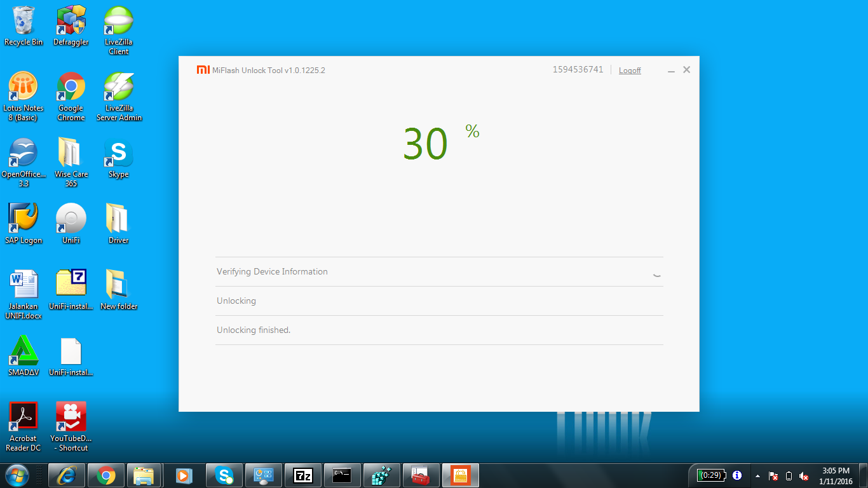This screenshot has width=868, height=488.
Task: Launch the OpenOffice 3.3 desktop shortcut
Action: click(x=24, y=163)
